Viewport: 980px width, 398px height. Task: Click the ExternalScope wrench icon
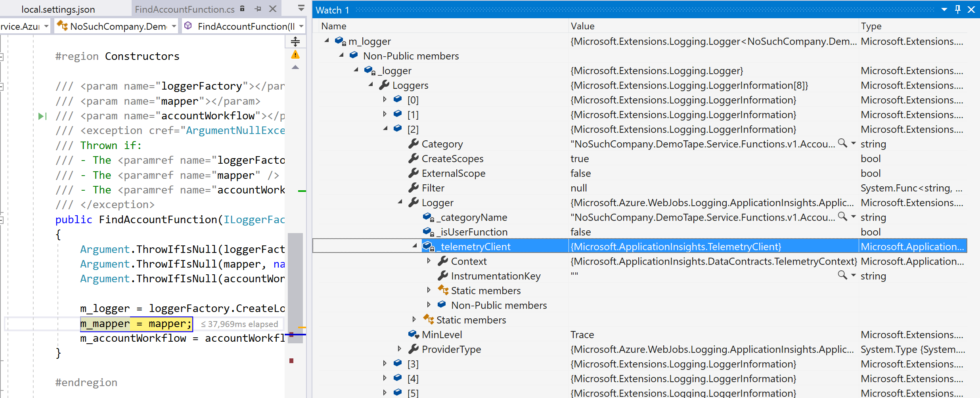413,173
